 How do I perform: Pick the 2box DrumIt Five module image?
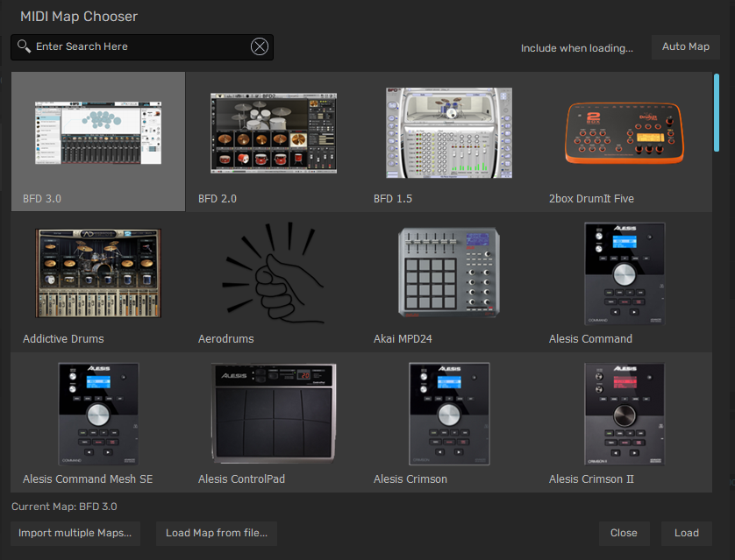624,133
